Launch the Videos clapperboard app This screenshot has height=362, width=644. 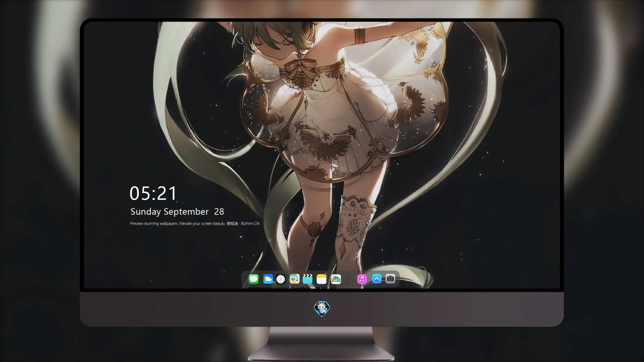point(308,279)
